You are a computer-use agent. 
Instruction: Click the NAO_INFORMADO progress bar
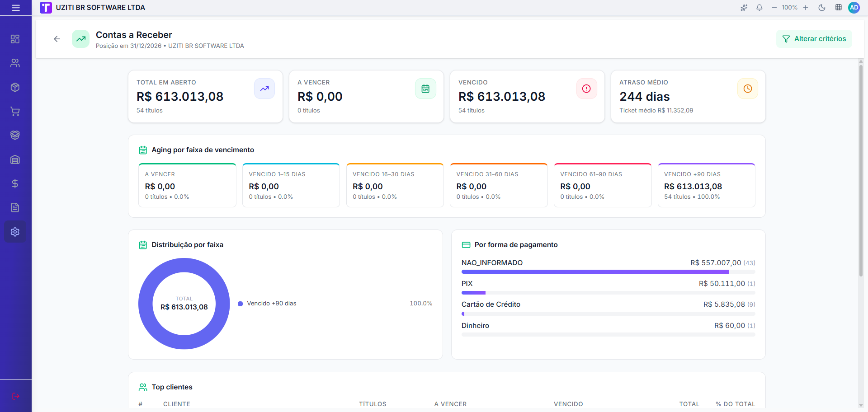coord(609,272)
